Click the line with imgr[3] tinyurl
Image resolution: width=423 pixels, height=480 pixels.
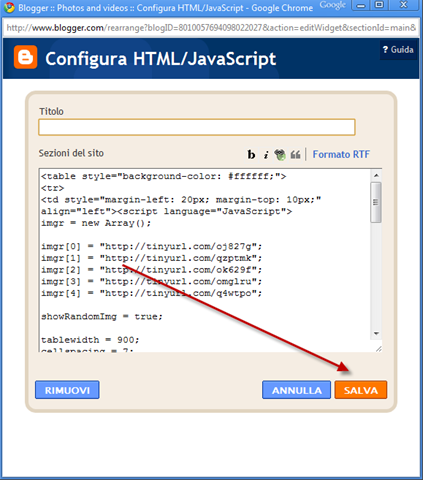[152, 281]
